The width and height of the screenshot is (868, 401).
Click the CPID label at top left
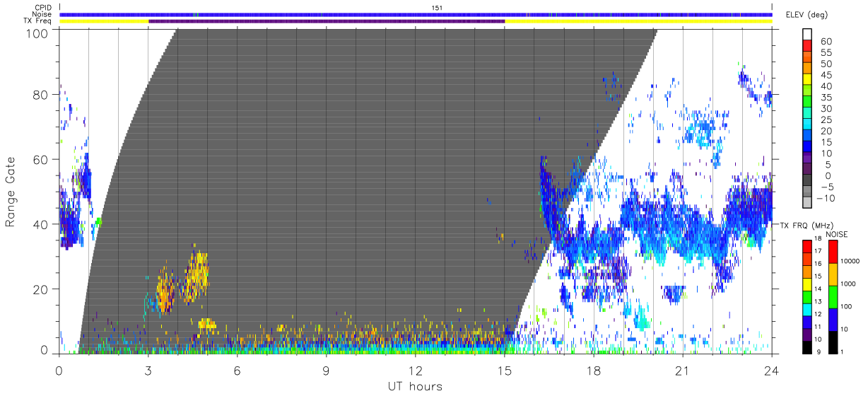click(x=44, y=8)
